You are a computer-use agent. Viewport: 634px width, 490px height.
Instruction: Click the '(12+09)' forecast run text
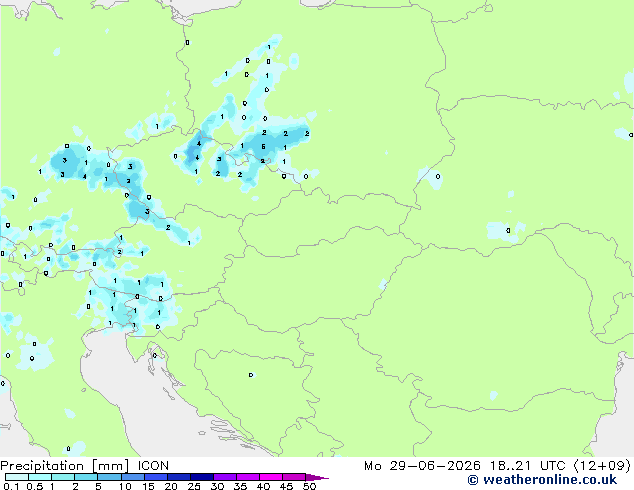602,466
